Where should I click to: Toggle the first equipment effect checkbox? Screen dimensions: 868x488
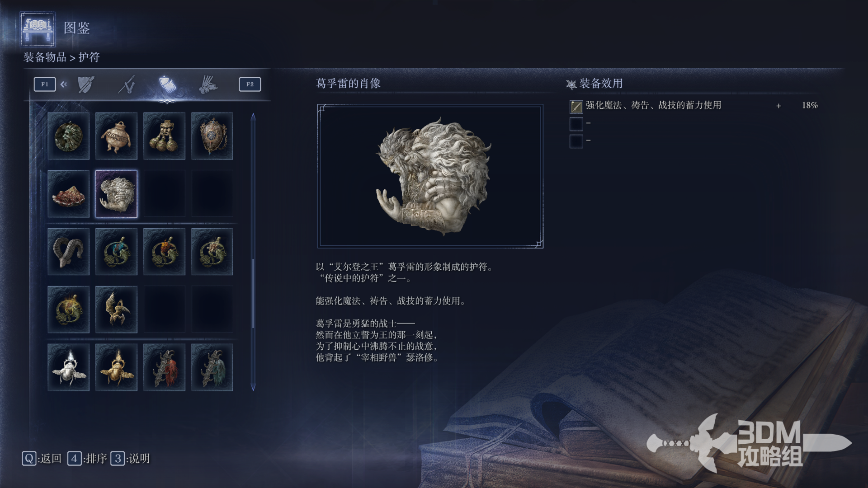(576, 106)
